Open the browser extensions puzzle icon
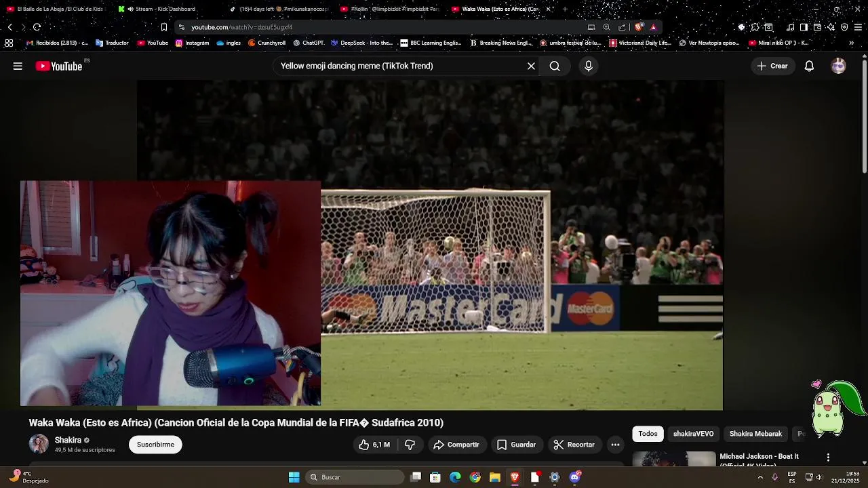Screen dimensions: 868x488 tap(755, 27)
